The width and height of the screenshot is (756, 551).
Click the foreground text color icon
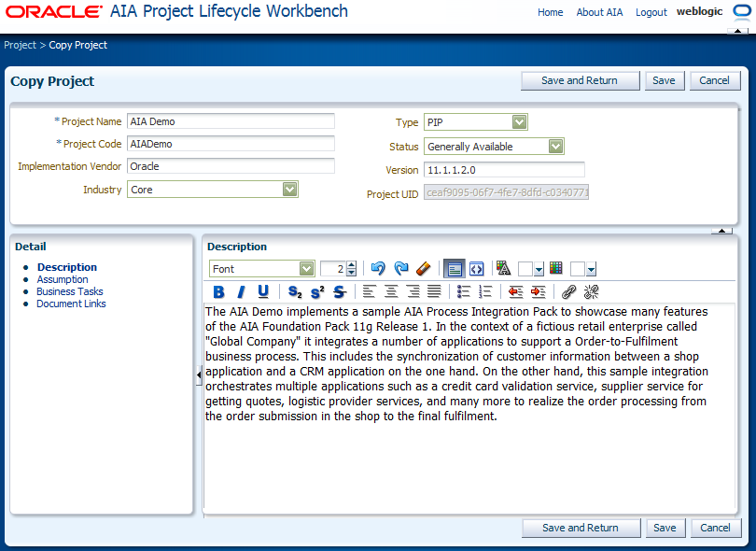tap(503, 268)
